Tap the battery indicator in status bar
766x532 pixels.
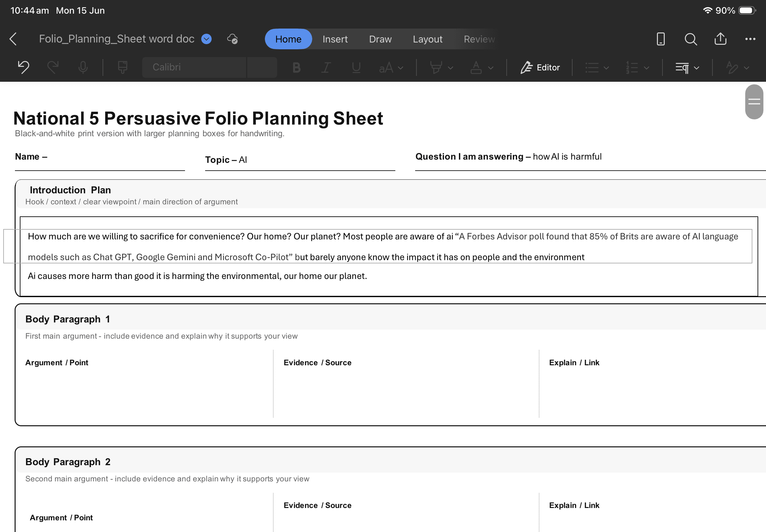click(x=747, y=10)
